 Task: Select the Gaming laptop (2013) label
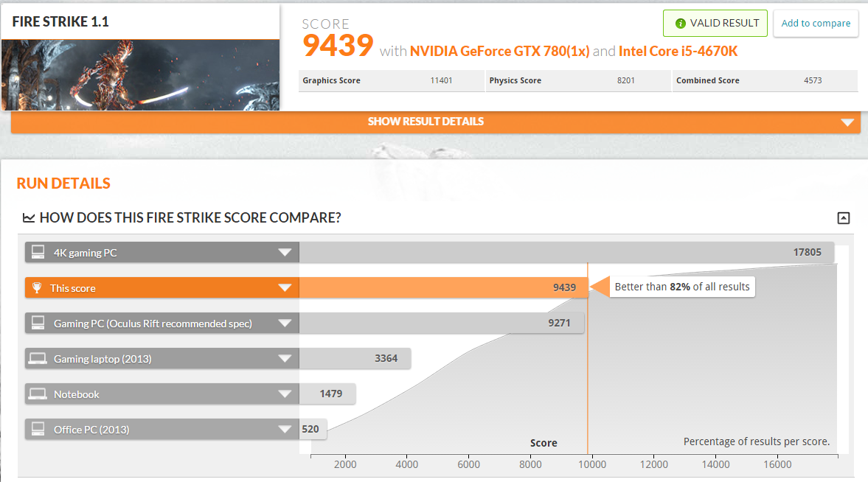pyautogui.click(x=103, y=359)
